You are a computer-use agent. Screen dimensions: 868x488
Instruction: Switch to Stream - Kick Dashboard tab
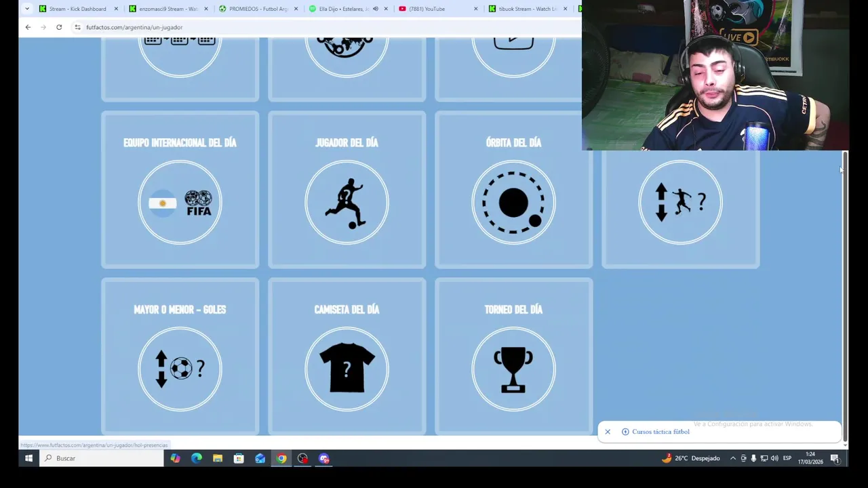(77, 9)
